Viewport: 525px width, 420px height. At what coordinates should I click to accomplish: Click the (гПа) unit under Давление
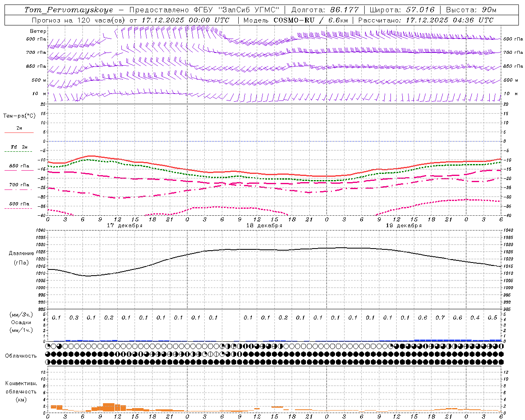pos(21,263)
